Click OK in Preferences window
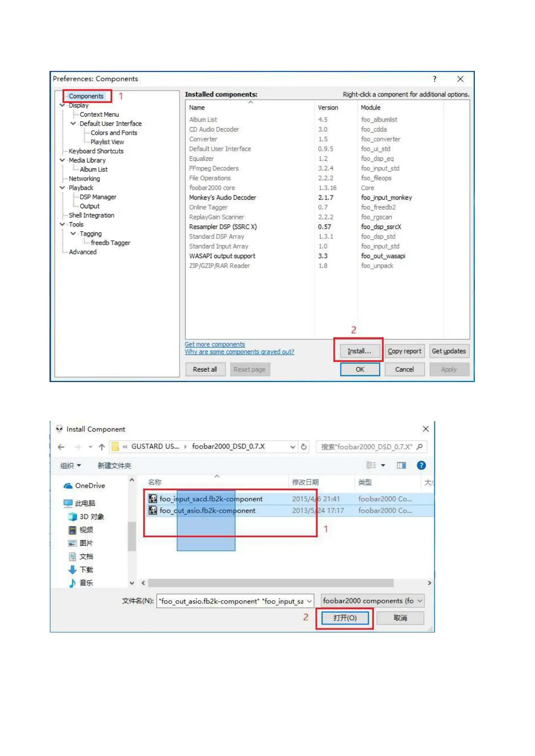The image size is (535, 756). coord(360,369)
